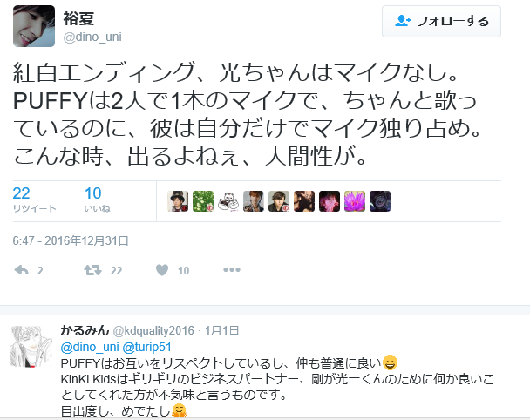Image resolution: width=530 pixels, height=420 pixels.
Task: Open the white cartoon cat avatar
Action: pyautogui.click(x=228, y=201)
